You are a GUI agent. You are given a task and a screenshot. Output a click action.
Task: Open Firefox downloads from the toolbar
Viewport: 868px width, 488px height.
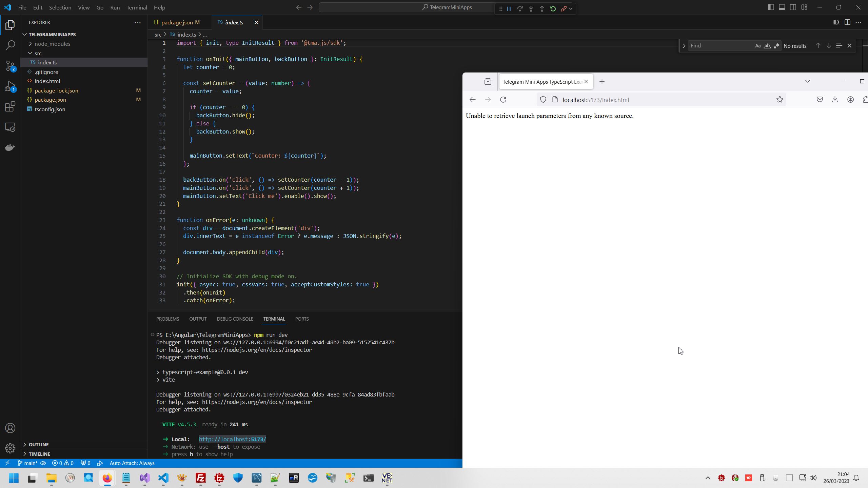point(835,99)
